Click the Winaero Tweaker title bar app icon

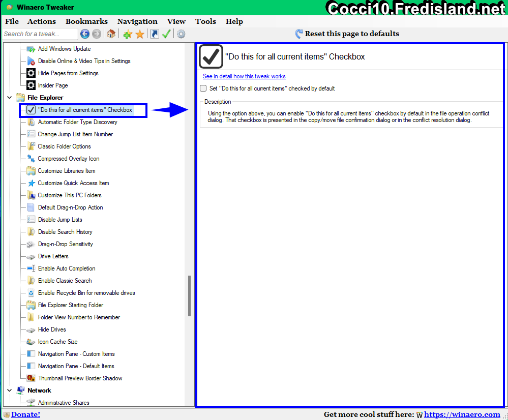tap(10, 7)
